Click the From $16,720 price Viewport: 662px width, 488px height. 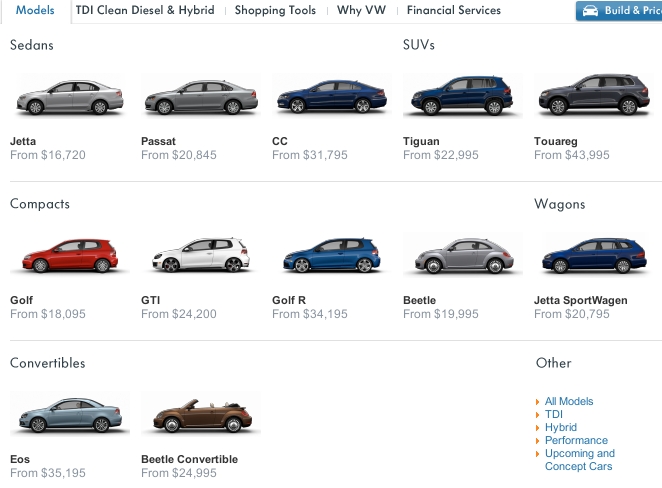tap(48, 155)
